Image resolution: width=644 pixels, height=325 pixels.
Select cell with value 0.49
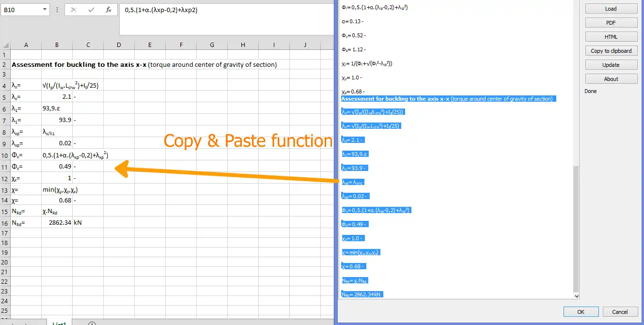point(57,167)
